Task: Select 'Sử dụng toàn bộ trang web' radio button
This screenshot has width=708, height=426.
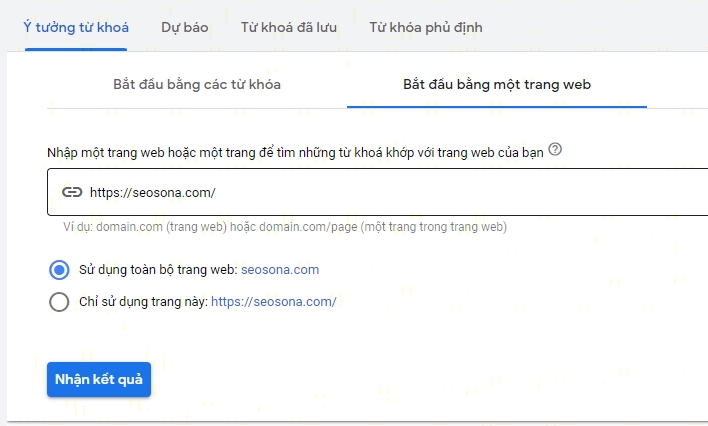Action: pyautogui.click(x=59, y=270)
